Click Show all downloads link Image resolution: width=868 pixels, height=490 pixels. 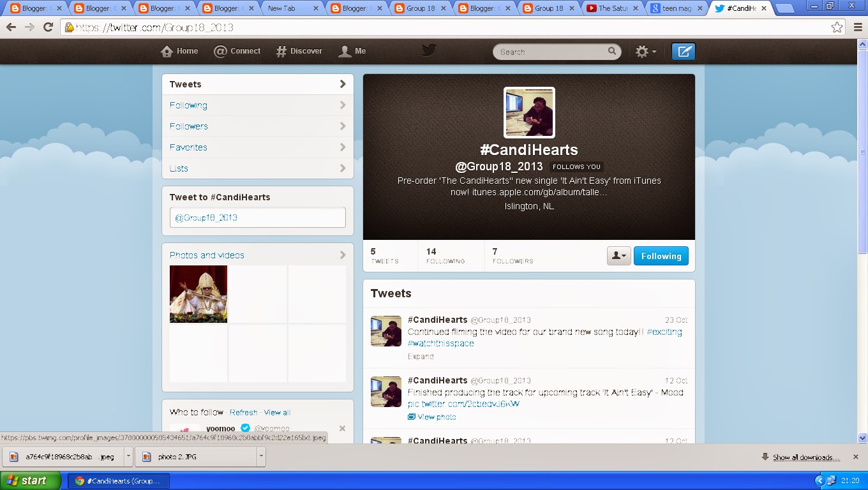[x=806, y=457]
